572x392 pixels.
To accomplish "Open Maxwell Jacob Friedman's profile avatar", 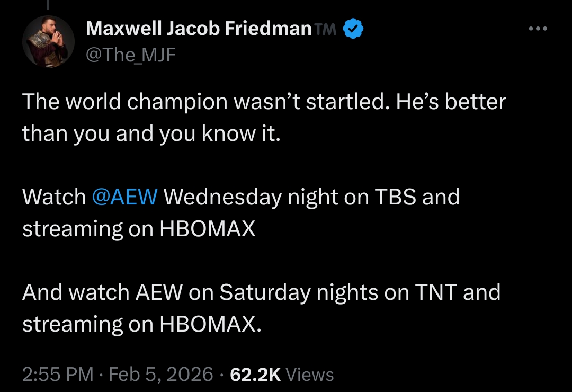I will point(48,41).
